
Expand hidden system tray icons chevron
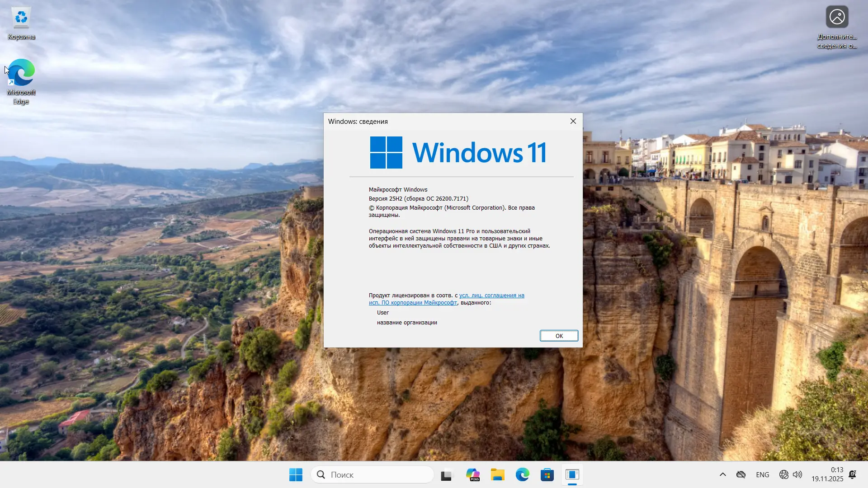pos(722,474)
